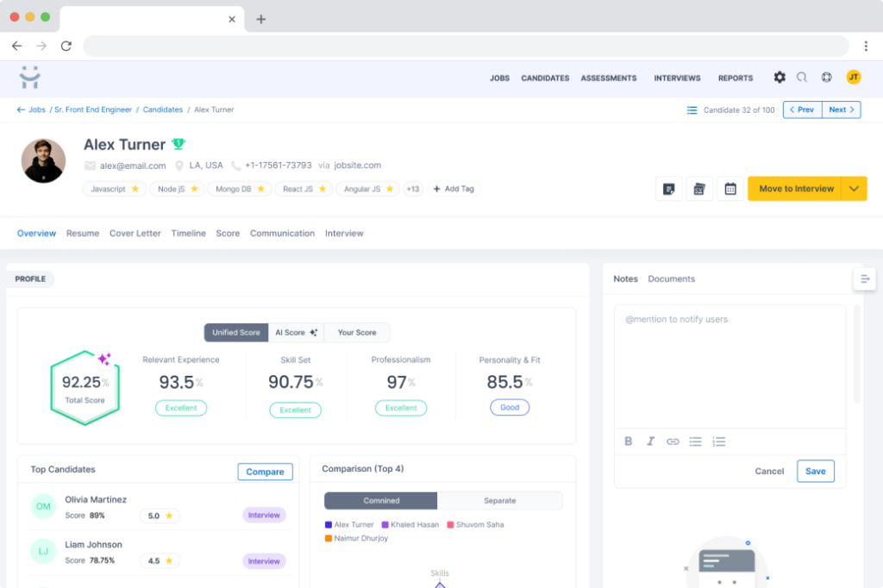Expand the Move to Interview dropdown arrow
This screenshot has height=588, width=883.
coord(854,189)
